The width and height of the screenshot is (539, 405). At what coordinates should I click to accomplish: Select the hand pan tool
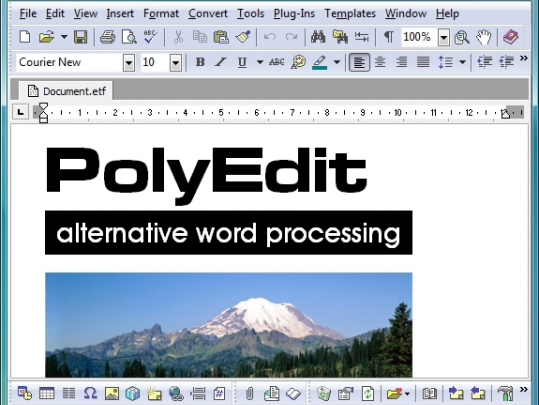[483, 37]
